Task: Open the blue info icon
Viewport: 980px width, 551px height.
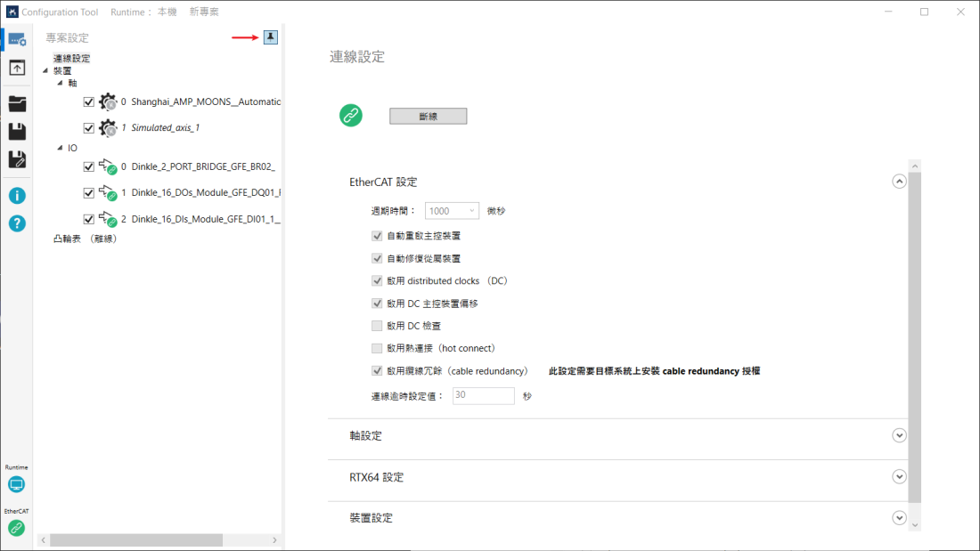Action: tap(17, 196)
